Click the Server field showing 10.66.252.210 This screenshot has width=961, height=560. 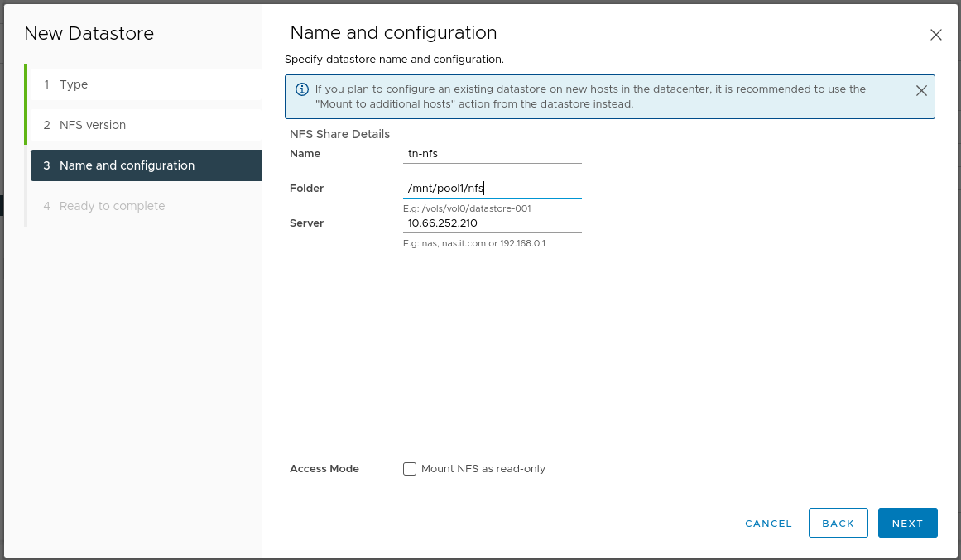pyautogui.click(x=492, y=223)
